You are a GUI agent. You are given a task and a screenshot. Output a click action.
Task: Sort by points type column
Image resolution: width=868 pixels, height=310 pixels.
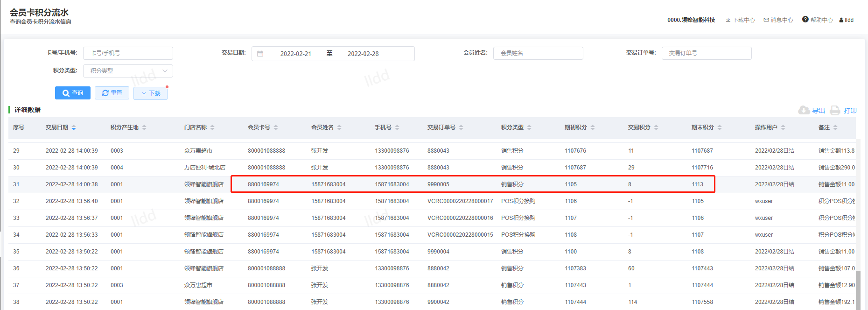pyautogui.click(x=529, y=127)
